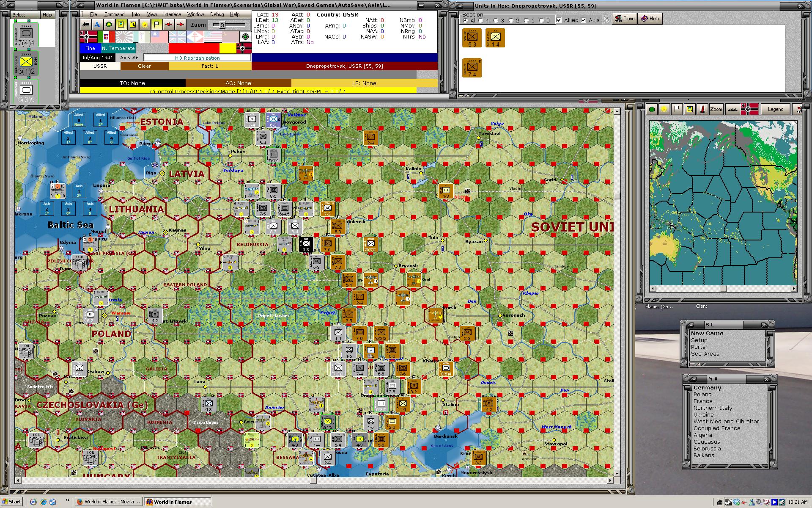This screenshot has width=812, height=508.
Task: Open the View menu
Action: (152, 14)
